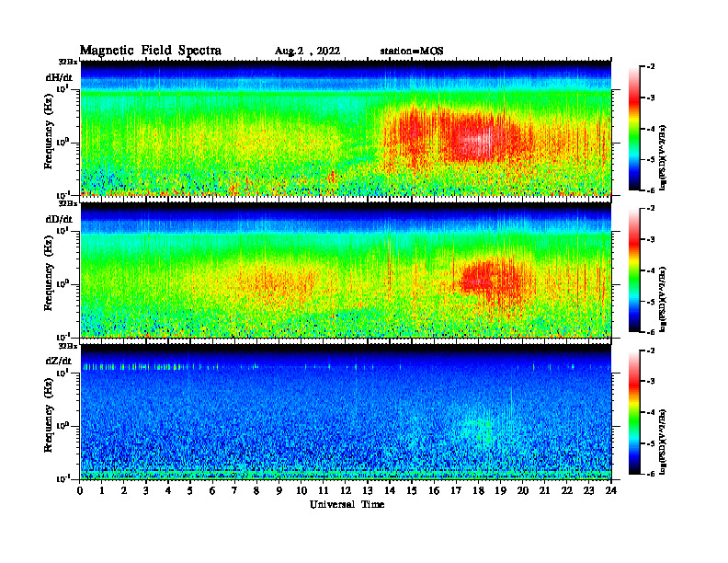Click hour 3 on the Universal Time axis
The width and height of the screenshot is (728, 563).
146,490
